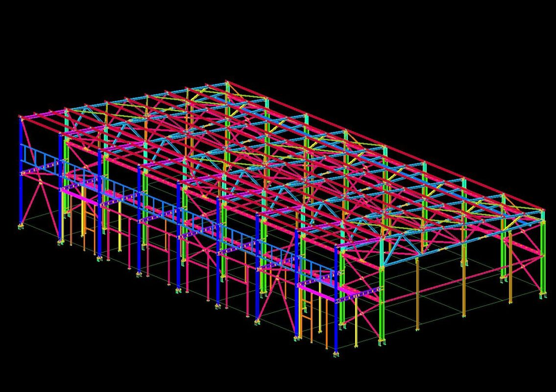
Task: Click orange intermediate post on the right gable
Action: click(417, 294)
